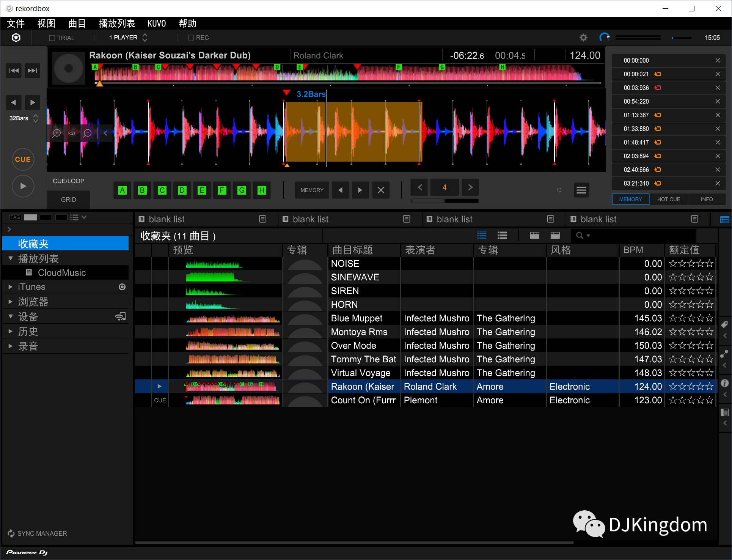Jump to the next memory cue

(x=360, y=190)
